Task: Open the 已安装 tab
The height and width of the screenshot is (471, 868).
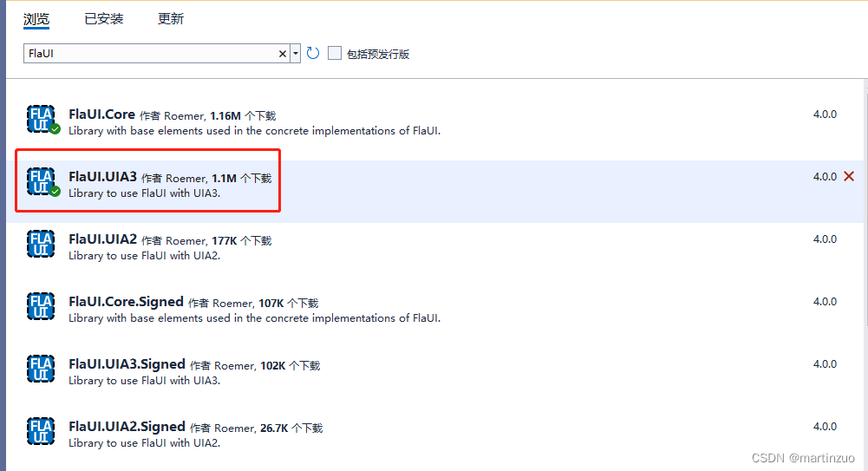Action: click(103, 19)
